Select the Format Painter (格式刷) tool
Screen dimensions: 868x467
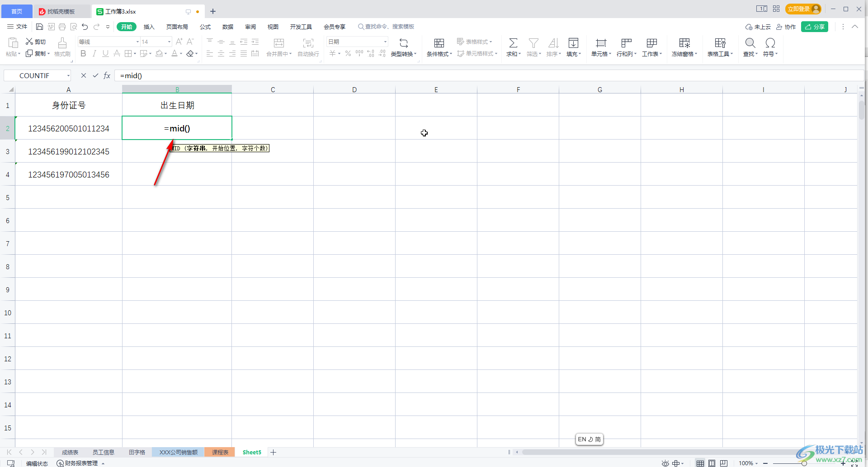coord(62,47)
